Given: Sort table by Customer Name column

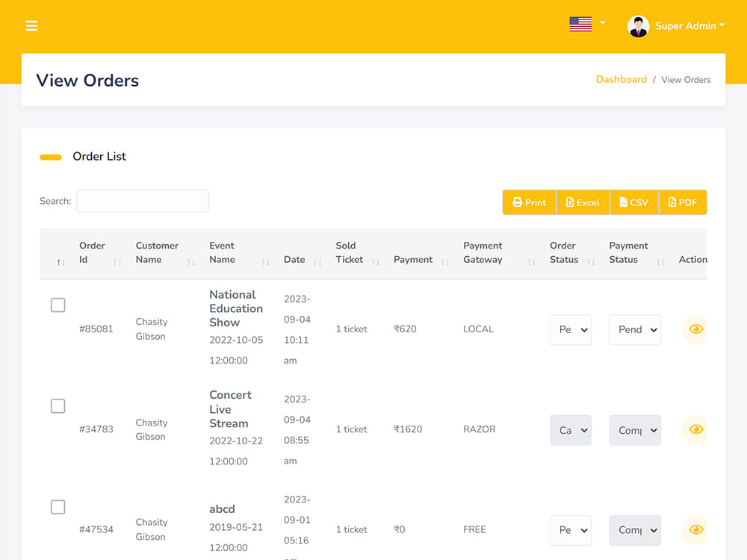Looking at the screenshot, I should tap(191, 262).
